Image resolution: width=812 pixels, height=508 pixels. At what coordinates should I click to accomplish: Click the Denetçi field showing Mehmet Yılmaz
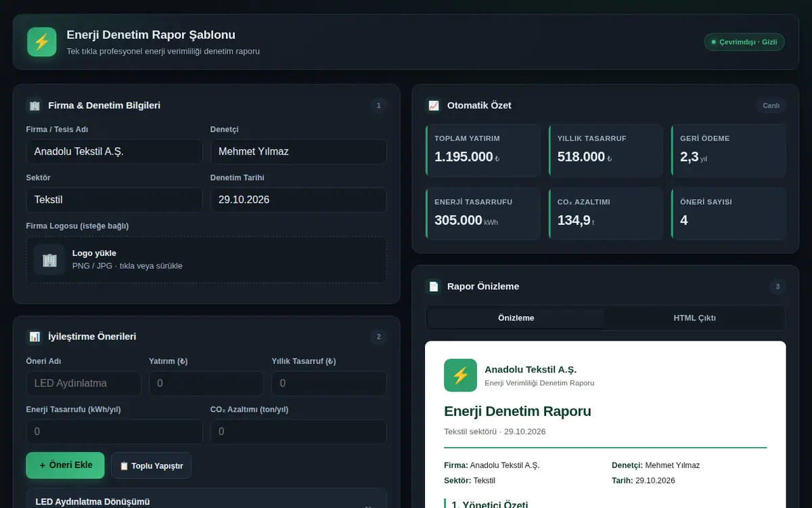pos(298,152)
